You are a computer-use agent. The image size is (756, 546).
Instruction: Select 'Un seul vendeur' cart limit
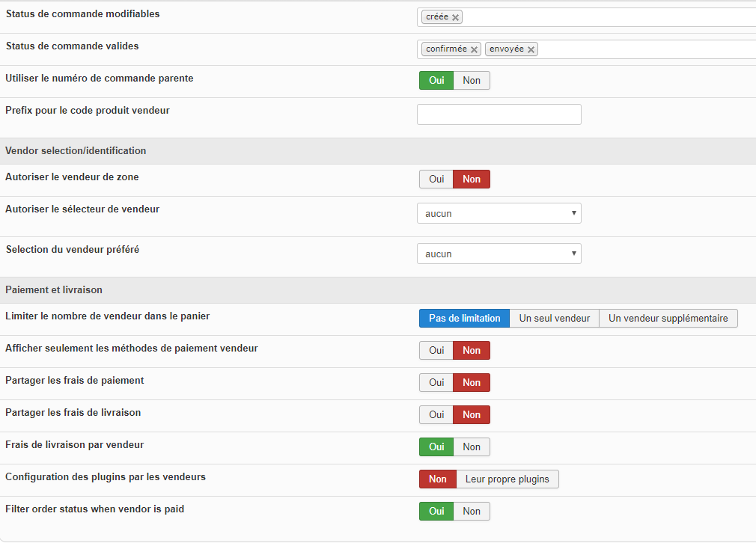pyautogui.click(x=554, y=319)
